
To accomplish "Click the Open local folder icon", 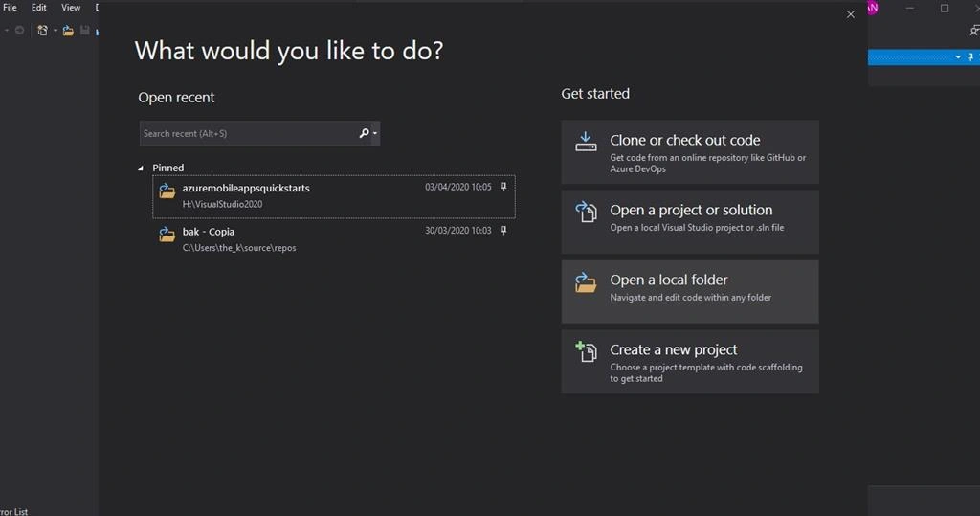I will pos(586,282).
